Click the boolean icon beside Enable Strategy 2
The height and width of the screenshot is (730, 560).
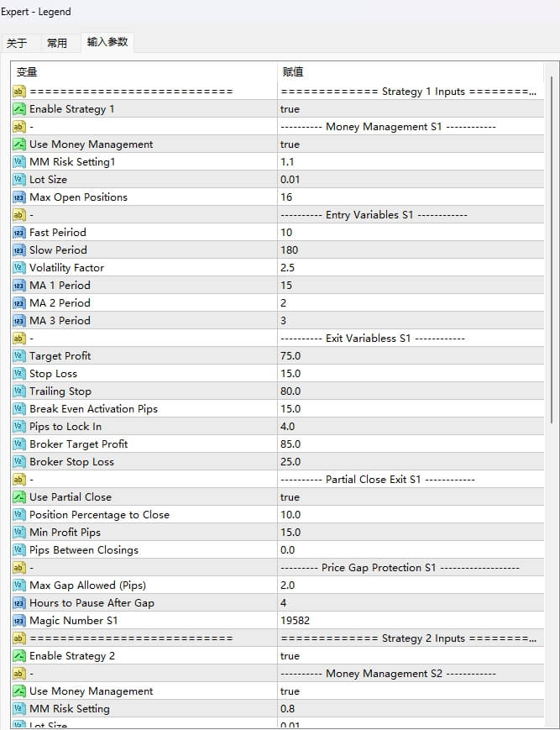19,656
